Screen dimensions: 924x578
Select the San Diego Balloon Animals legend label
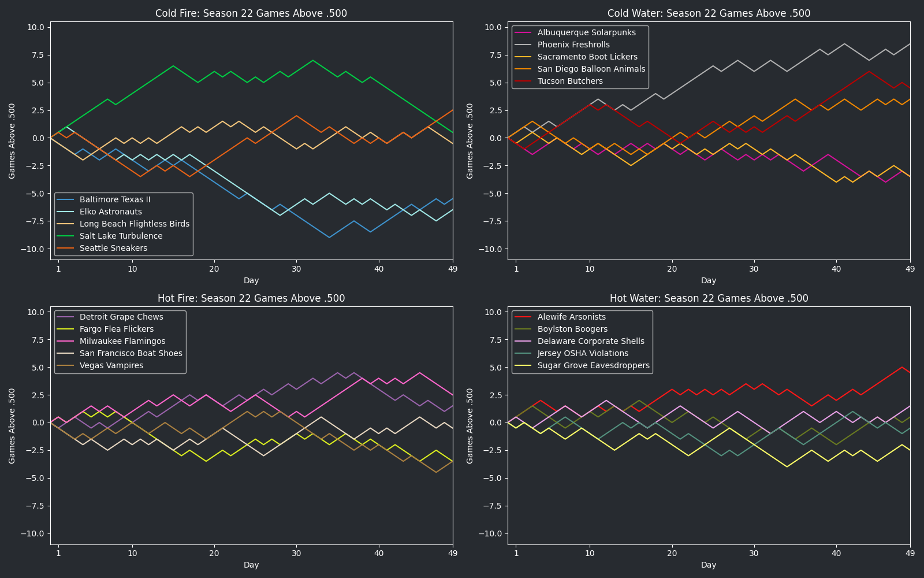[x=591, y=69]
